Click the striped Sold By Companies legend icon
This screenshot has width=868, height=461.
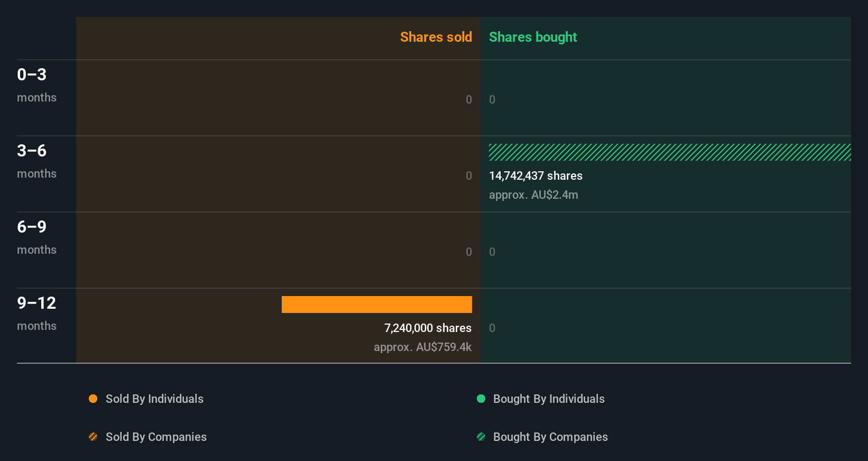pyautogui.click(x=93, y=437)
